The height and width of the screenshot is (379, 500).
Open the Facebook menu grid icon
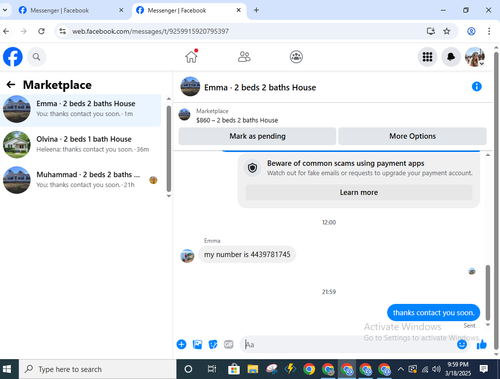pyautogui.click(x=427, y=57)
